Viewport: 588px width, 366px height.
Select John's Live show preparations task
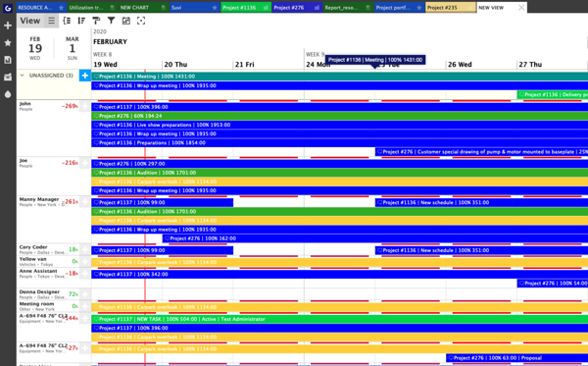point(340,125)
